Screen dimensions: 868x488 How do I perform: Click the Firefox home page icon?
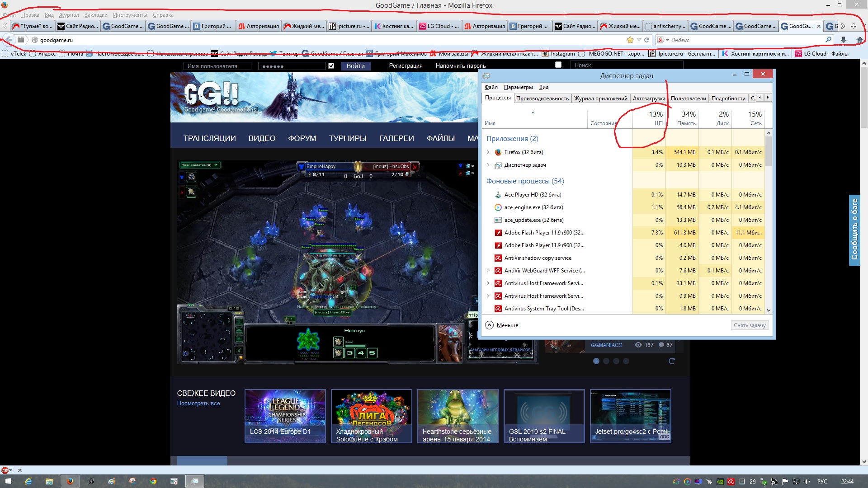click(859, 40)
